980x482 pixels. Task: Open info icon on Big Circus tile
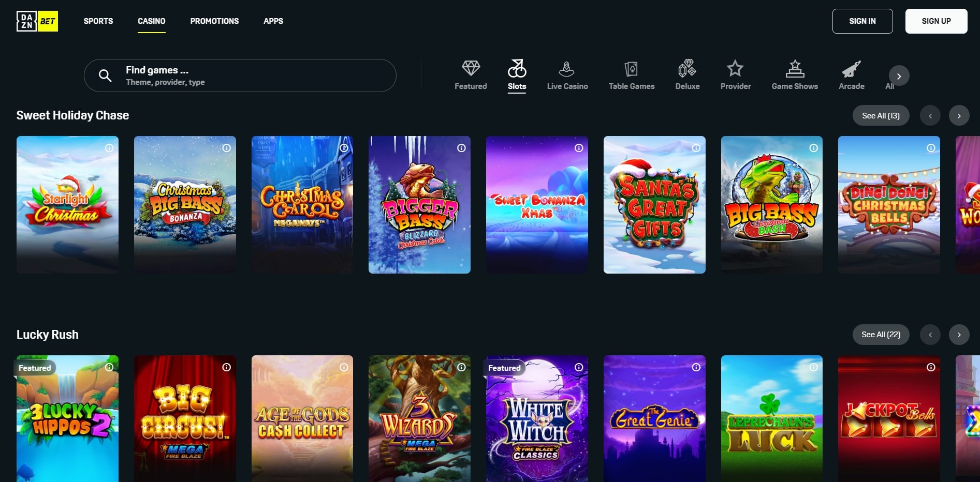click(227, 367)
